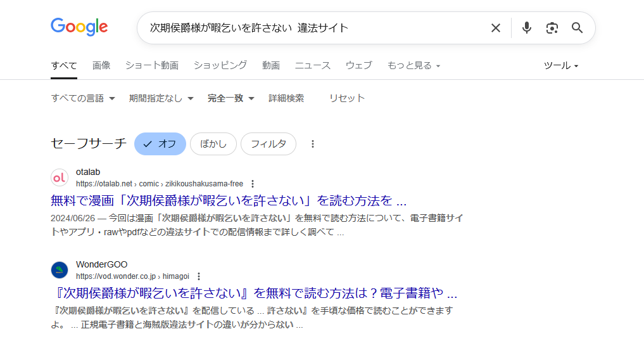Image resolution: width=644 pixels, height=348 pixels.
Task: Submit search with magnifying glass icon
Action: (577, 28)
